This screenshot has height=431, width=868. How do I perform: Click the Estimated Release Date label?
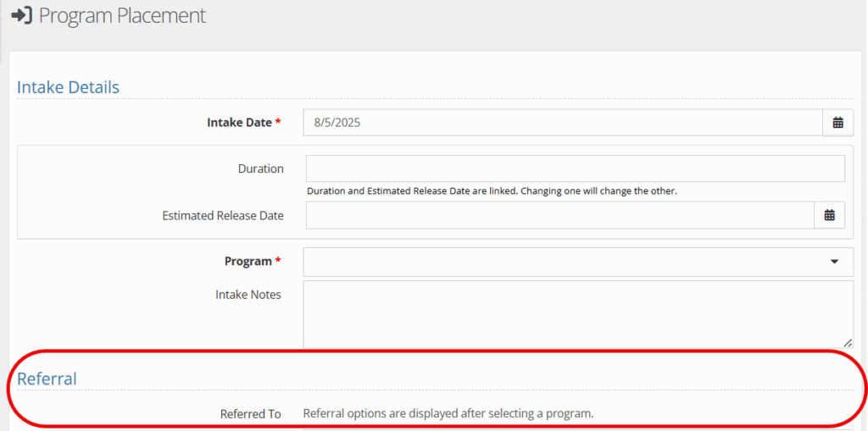click(x=223, y=216)
